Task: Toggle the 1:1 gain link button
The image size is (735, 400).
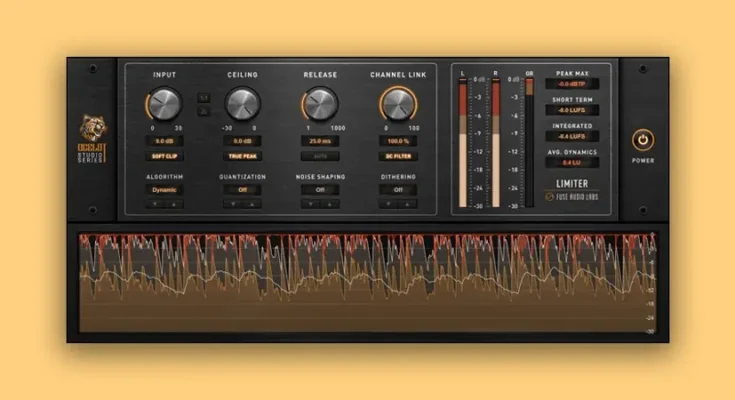Action: pos(203,98)
